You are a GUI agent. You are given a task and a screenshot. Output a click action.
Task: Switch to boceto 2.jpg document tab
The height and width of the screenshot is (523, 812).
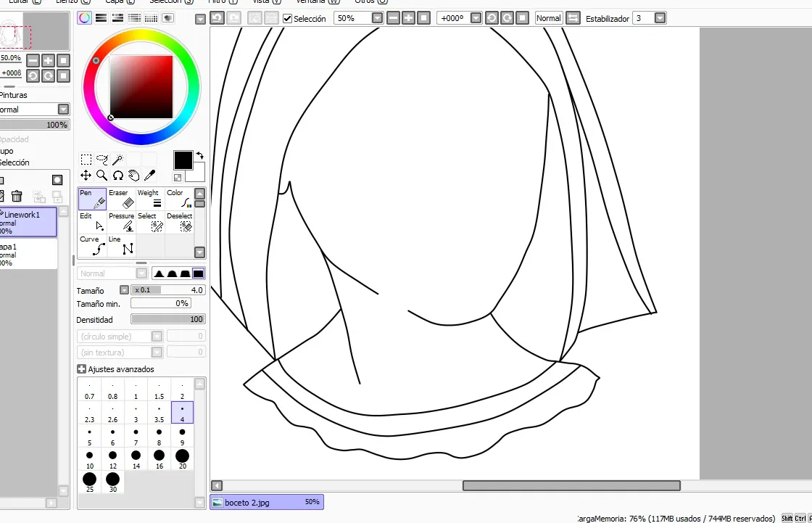(x=267, y=502)
